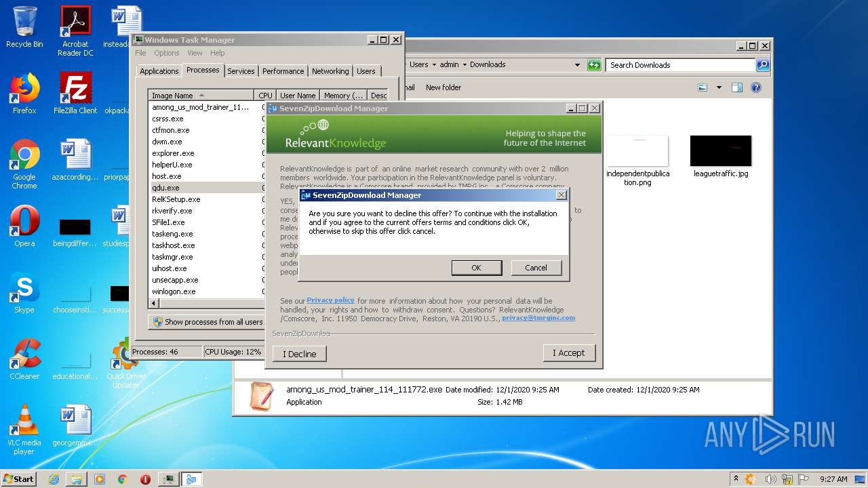Screen dimensions: 868x488
Task: Sort processes by User Name column header
Action: click(298, 96)
